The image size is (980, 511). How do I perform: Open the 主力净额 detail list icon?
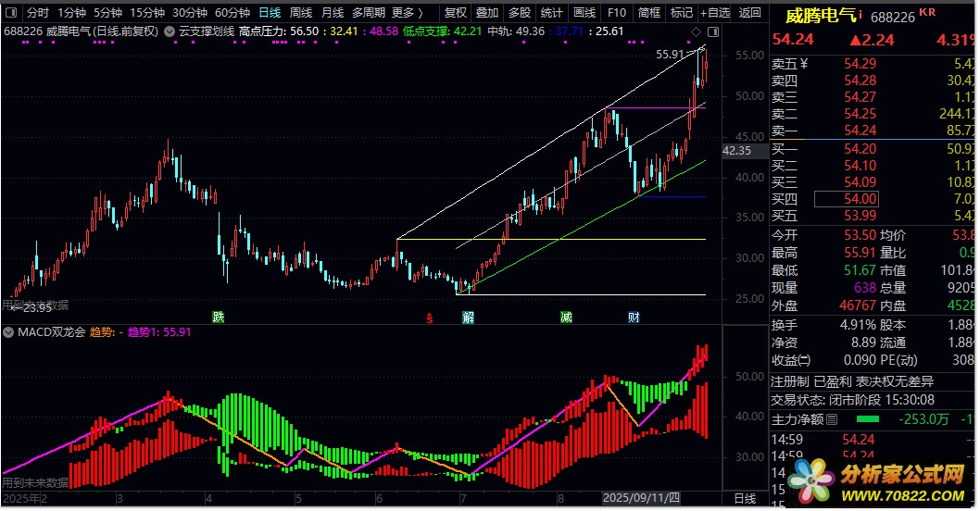pyautogui.click(x=832, y=419)
